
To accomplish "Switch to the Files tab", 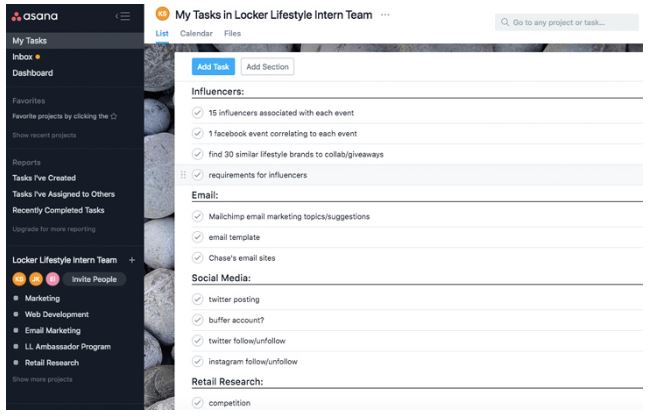I will (232, 33).
